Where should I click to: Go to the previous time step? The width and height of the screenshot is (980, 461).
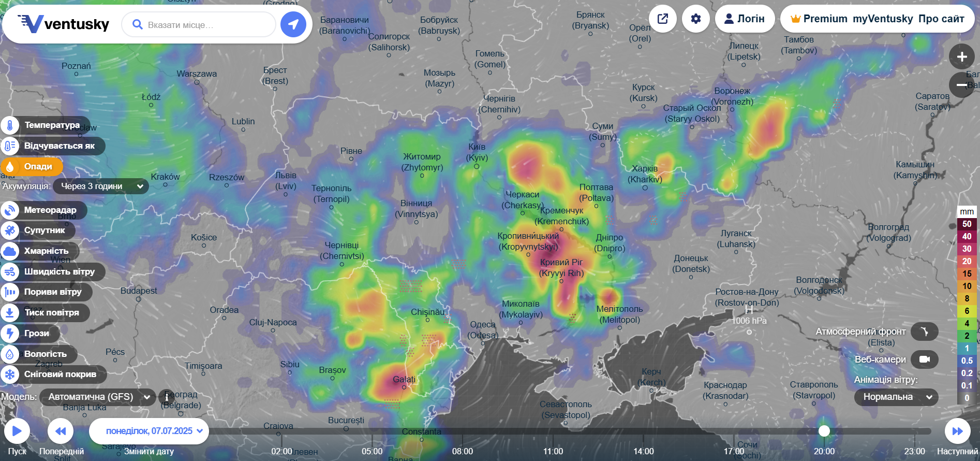pyautogui.click(x=61, y=431)
